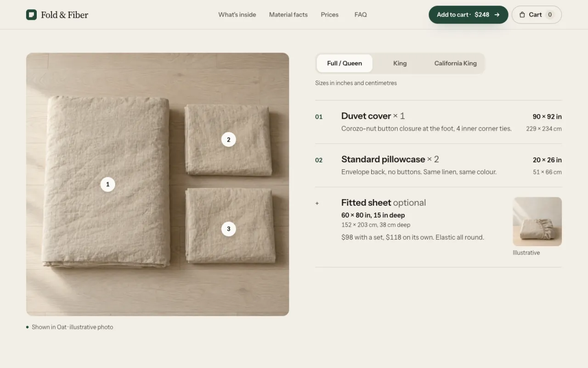
Task: Click the 51 × 66 cm value
Action: pos(547,172)
